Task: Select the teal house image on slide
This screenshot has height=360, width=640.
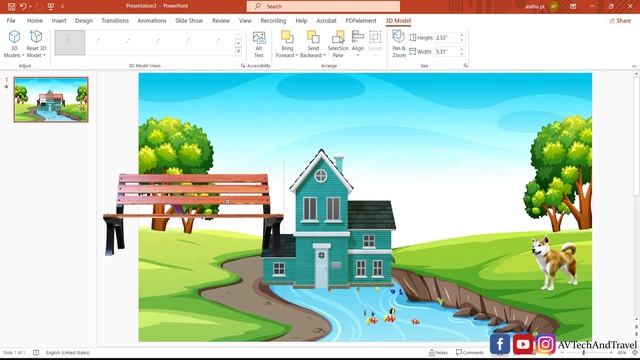Action: click(329, 220)
